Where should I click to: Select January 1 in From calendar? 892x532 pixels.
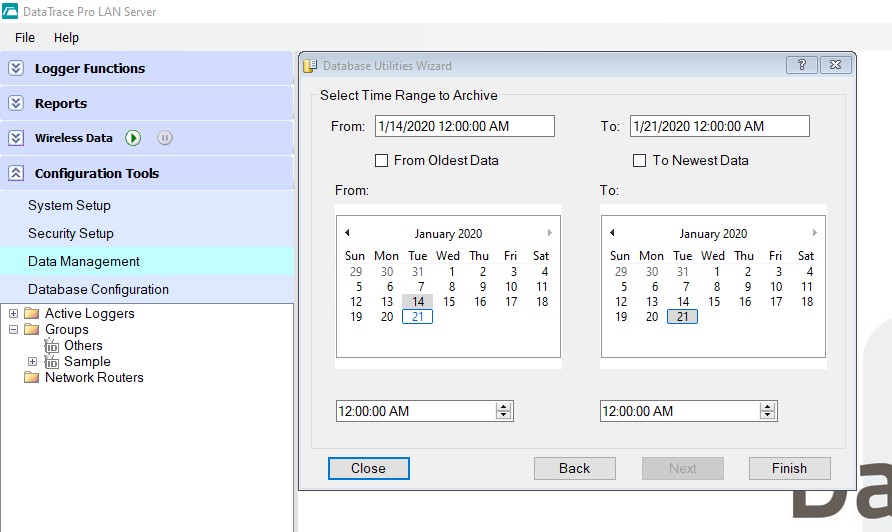452,272
